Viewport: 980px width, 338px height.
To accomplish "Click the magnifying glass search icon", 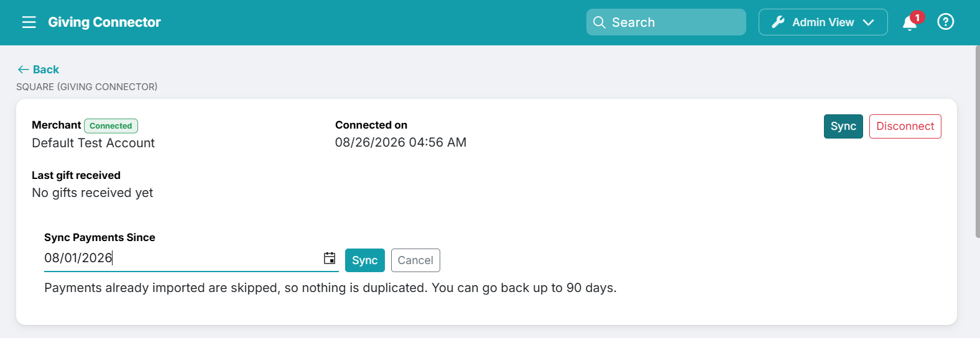I will tap(599, 22).
